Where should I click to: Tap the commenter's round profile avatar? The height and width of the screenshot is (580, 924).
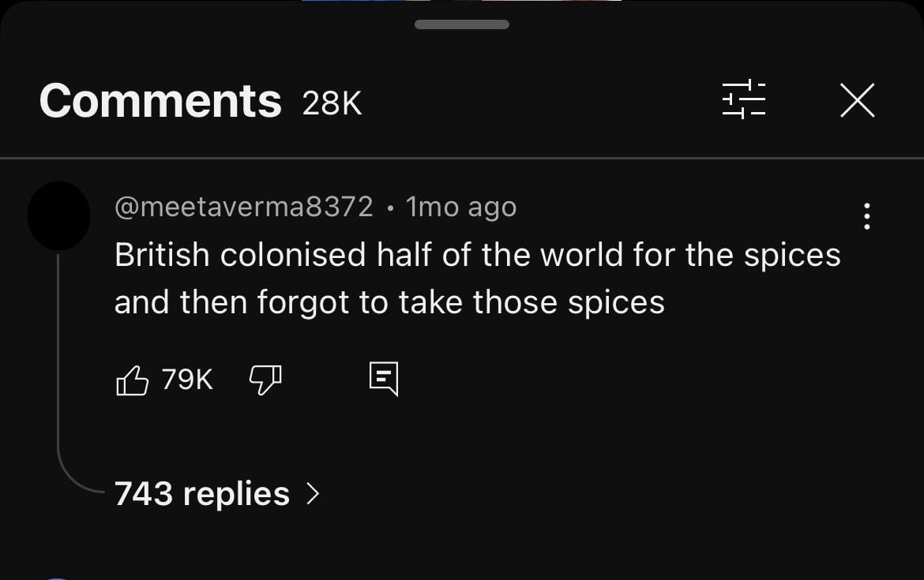[58, 216]
